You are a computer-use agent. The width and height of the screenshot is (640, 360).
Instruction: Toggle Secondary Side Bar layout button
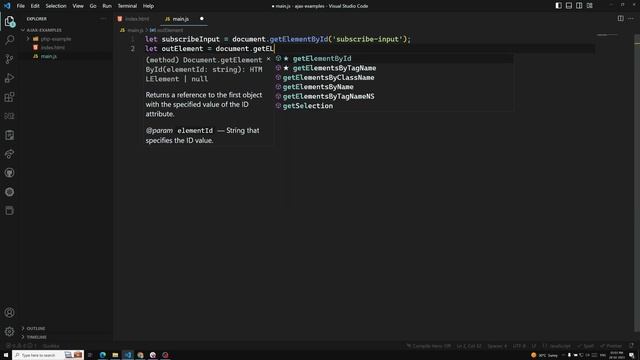tap(579, 6)
